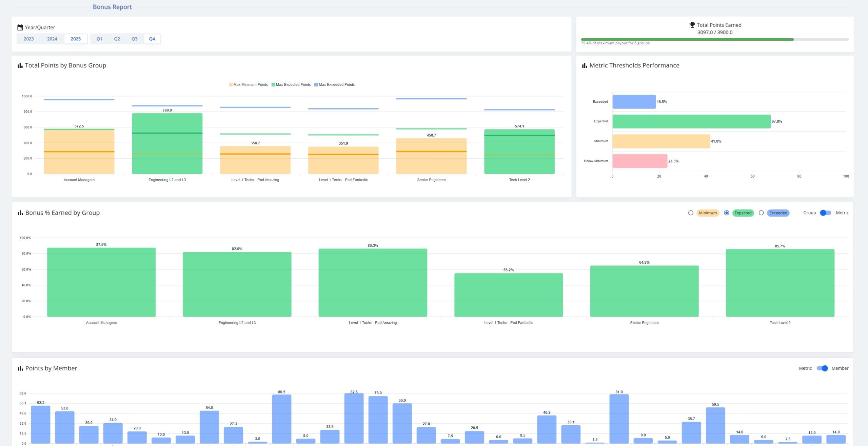
Task: Click the Metric Thresholds Performance chart icon
Action: click(x=585, y=65)
